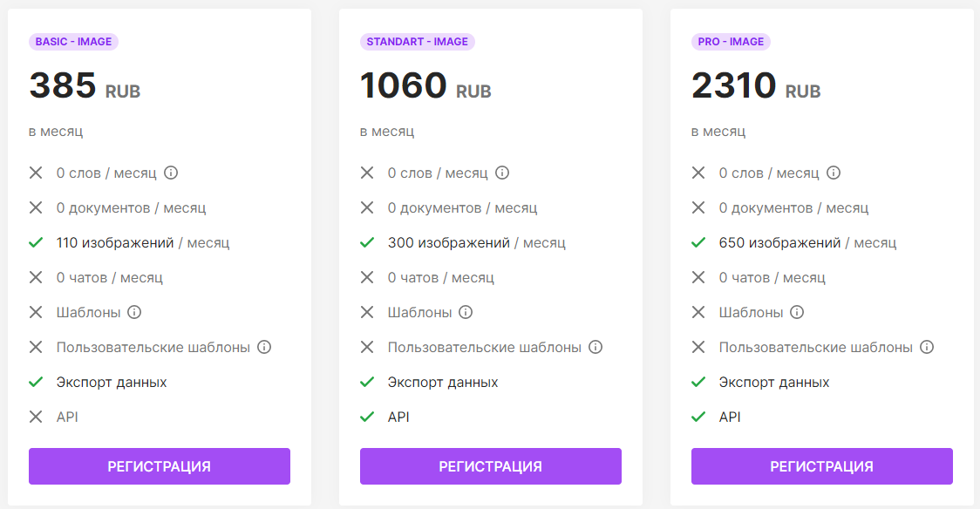Click info icon beside words/month in Pro plan
The width and height of the screenshot is (980, 509).
point(834,173)
